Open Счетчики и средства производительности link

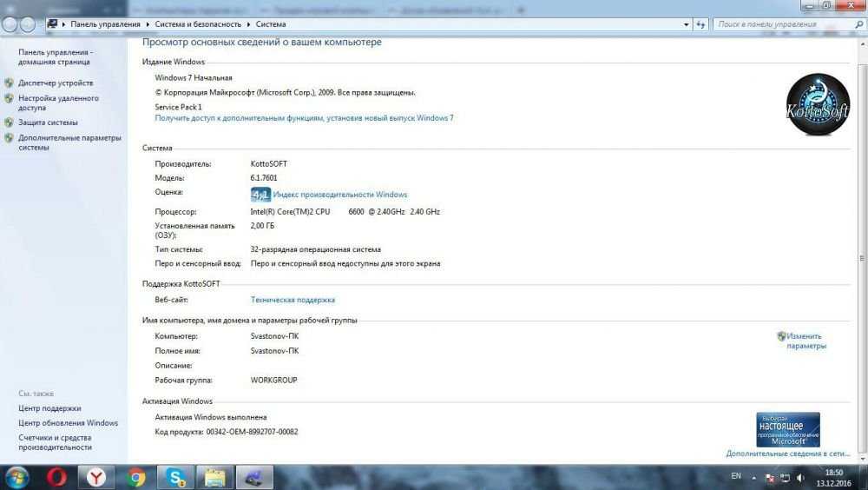tap(55, 442)
